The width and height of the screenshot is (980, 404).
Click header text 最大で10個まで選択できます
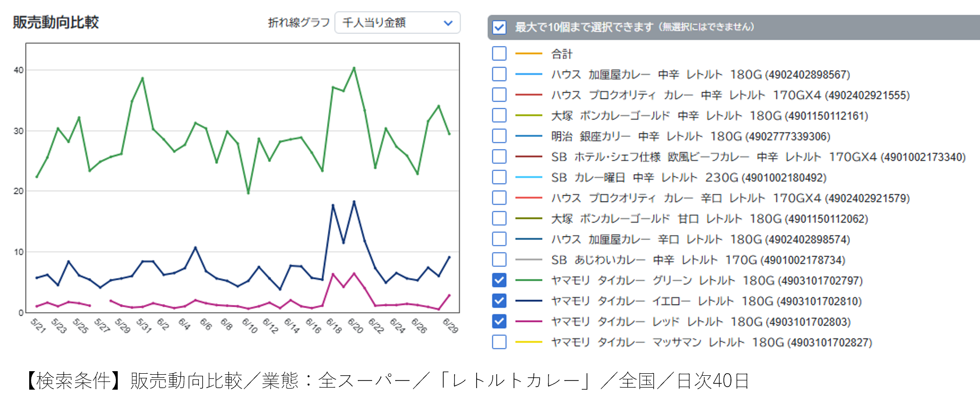click(584, 27)
